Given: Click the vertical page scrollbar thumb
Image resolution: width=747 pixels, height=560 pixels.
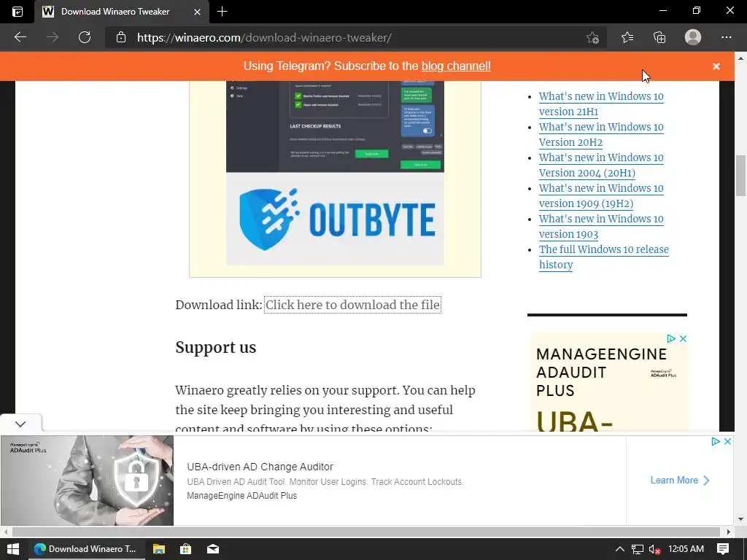Looking at the screenshot, I should [741, 176].
